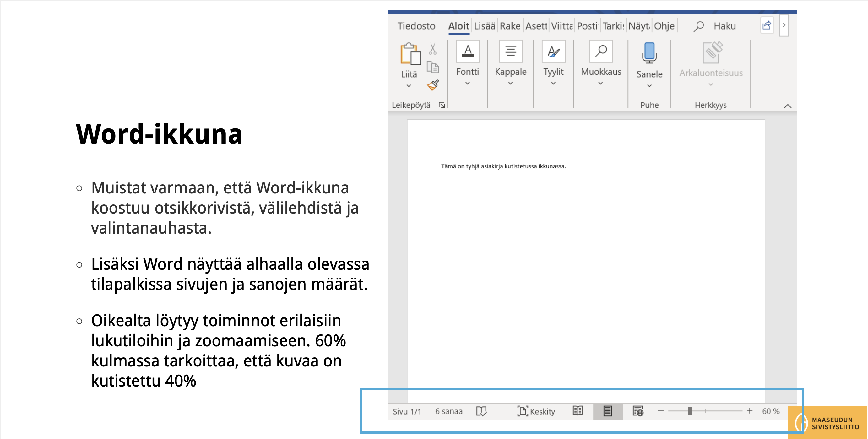Select the Print Layout view icon
Screen dimensions: 868x439
[608, 411]
